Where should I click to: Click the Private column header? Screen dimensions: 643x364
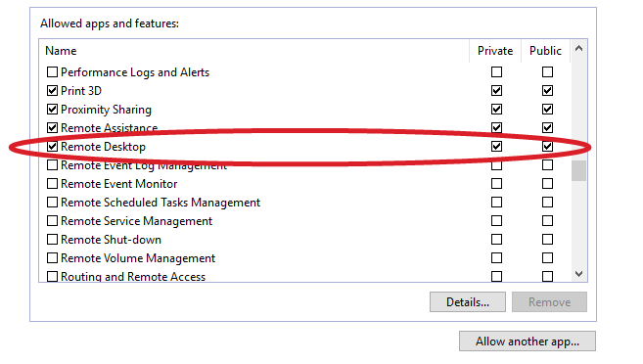click(x=495, y=51)
